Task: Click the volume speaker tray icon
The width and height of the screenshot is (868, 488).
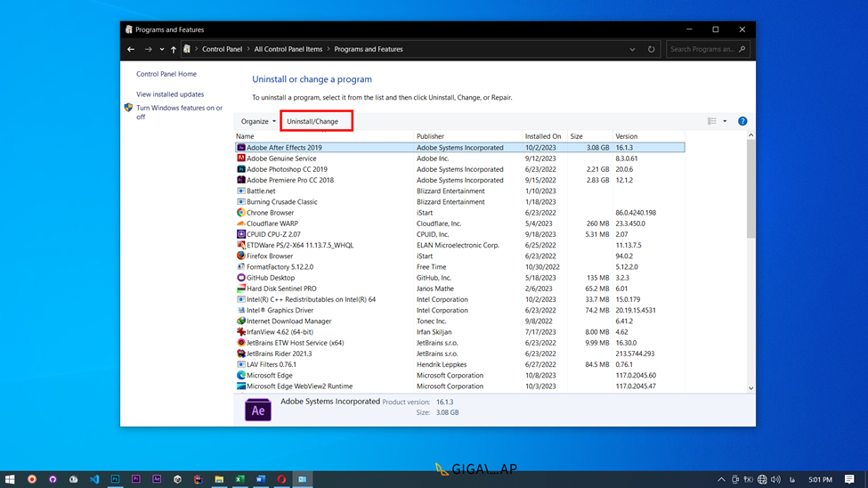Action: pyautogui.click(x=775, y=480)
